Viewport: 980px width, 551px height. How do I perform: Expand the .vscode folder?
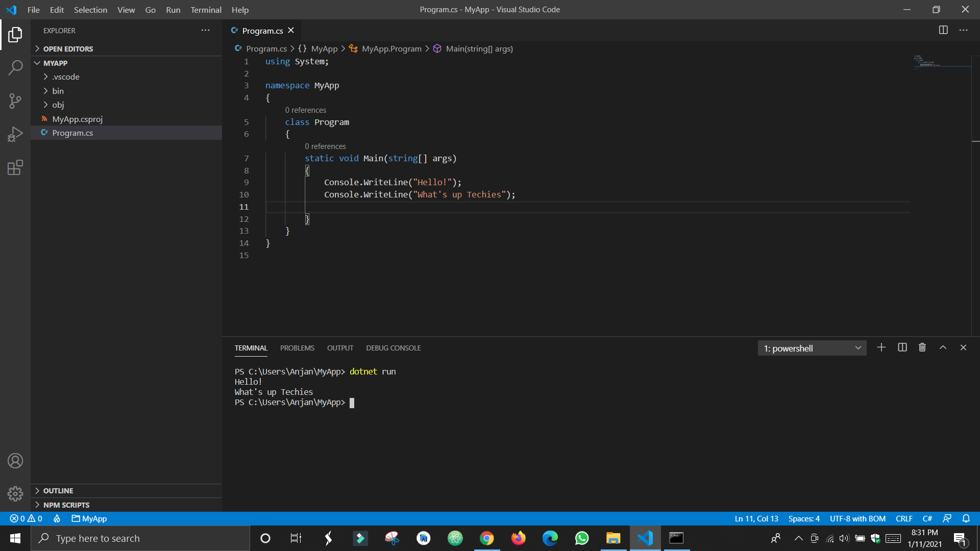pos(65,77)
